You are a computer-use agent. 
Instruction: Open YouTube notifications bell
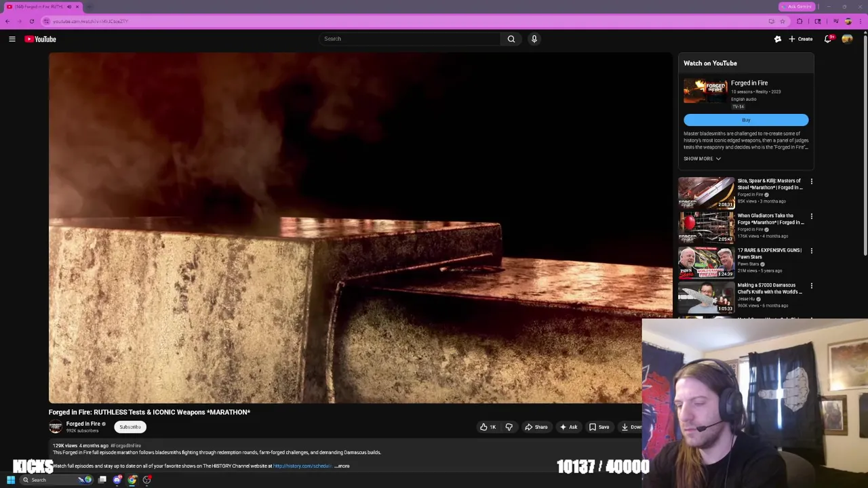(x=828, y=39)
